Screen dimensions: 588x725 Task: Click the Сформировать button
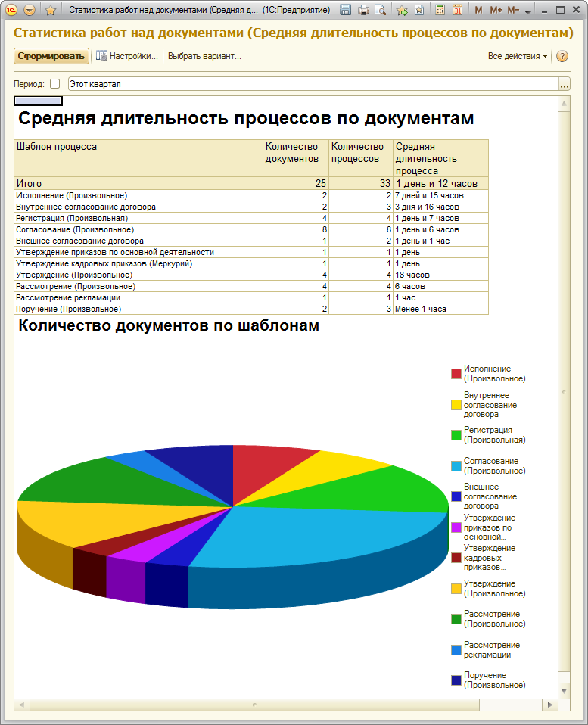51,56
